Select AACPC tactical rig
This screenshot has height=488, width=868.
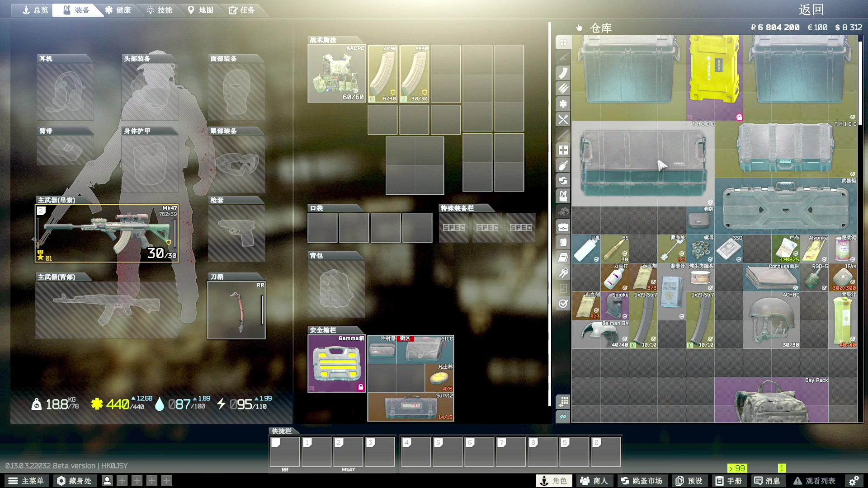(x=337, y=74)
